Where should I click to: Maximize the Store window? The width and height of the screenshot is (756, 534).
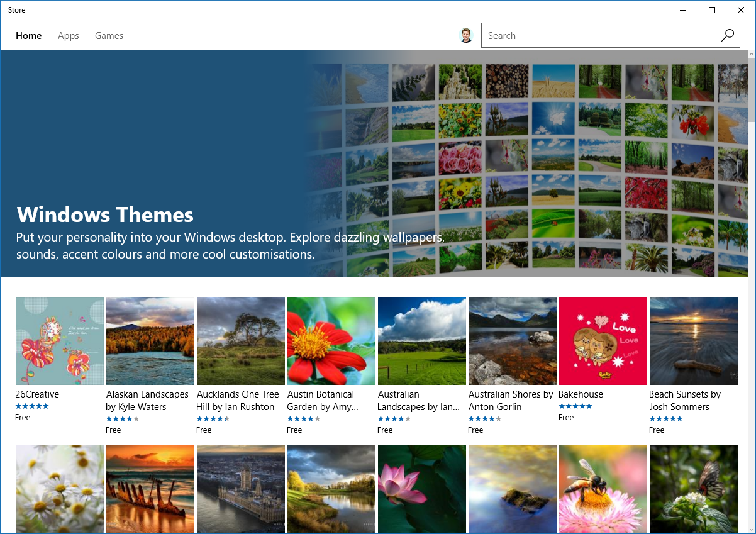(712, 10)
